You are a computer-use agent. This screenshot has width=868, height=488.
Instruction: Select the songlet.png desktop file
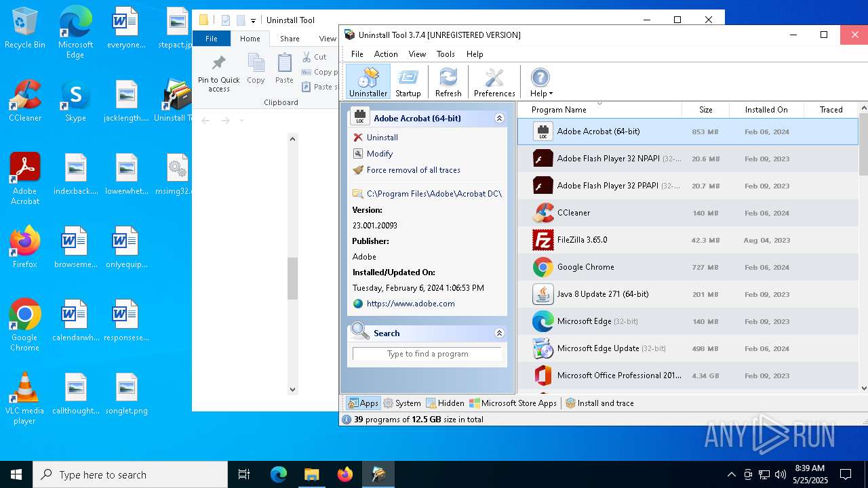pos(127,394)
